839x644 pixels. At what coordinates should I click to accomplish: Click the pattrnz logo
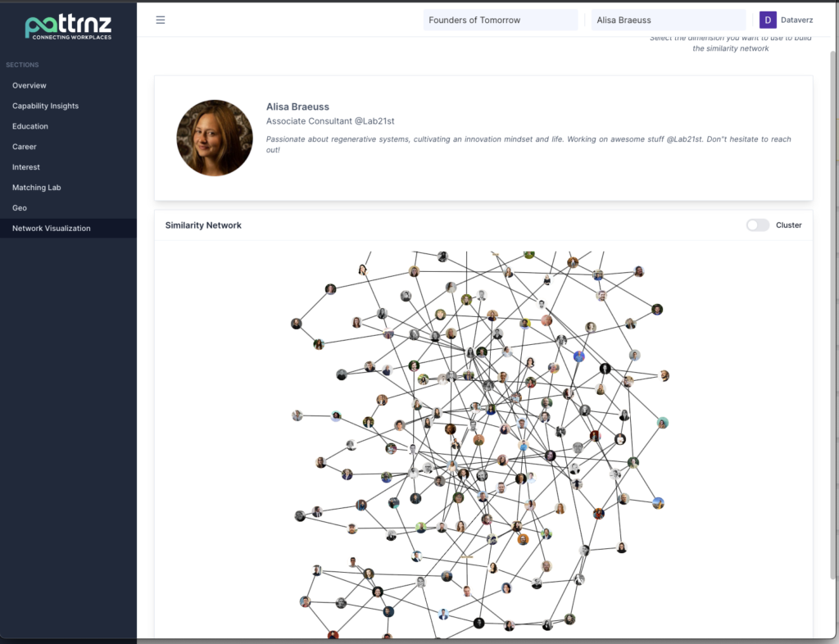tap(69, 27)
